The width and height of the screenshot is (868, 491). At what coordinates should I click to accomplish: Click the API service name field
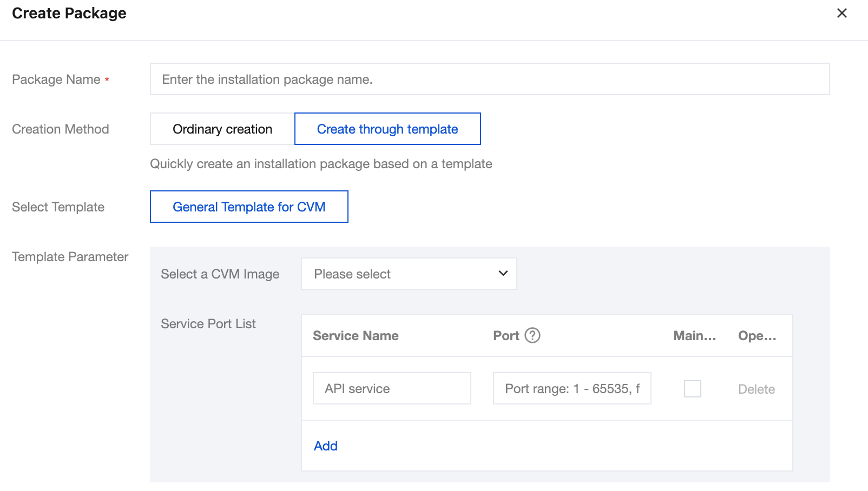pyautogui.click(x=392, y=389)
